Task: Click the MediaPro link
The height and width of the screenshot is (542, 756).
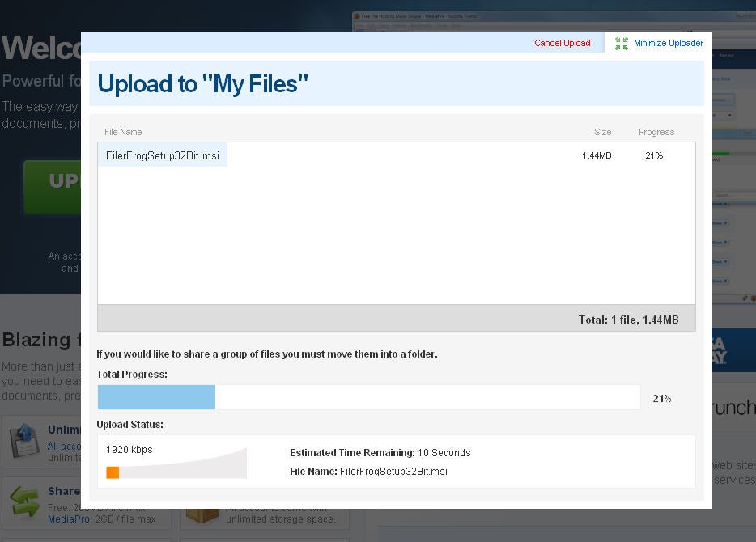Action: (69, 519)
